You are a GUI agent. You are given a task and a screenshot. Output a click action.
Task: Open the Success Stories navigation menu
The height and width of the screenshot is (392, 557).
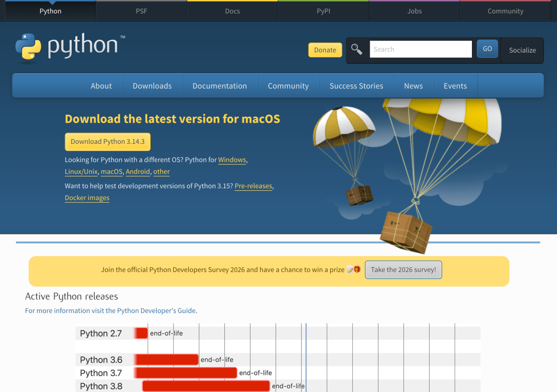pos(356,86)
